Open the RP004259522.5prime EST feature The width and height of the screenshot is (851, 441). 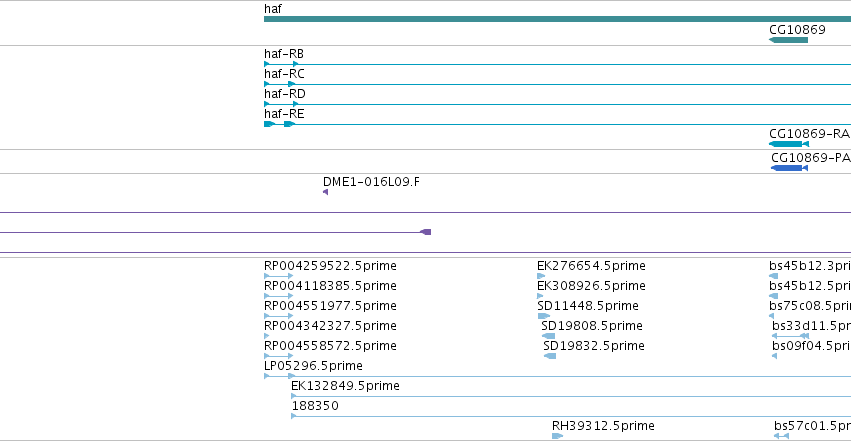(x=278, y=276)
